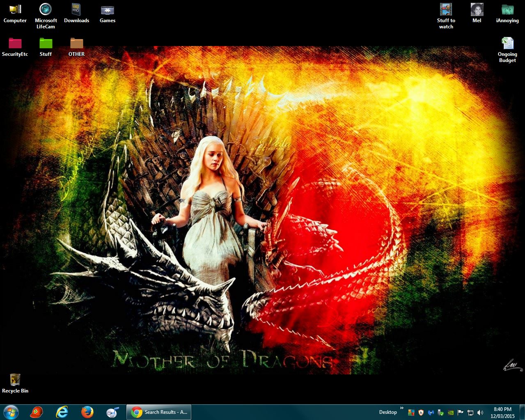The width and height of the screenshot is (525, 420).
Task: Open the network connection tray icon
Action: coord(470,413)
